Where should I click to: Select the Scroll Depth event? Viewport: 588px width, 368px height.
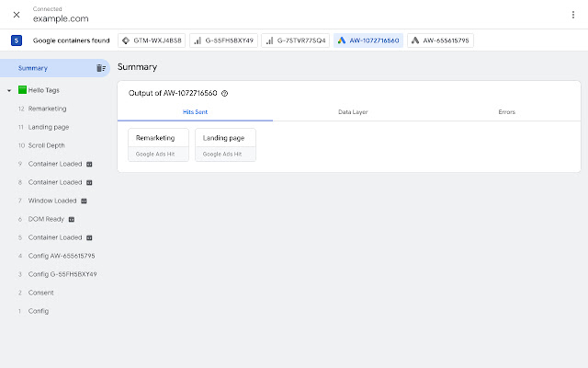[x=47, y=145]
